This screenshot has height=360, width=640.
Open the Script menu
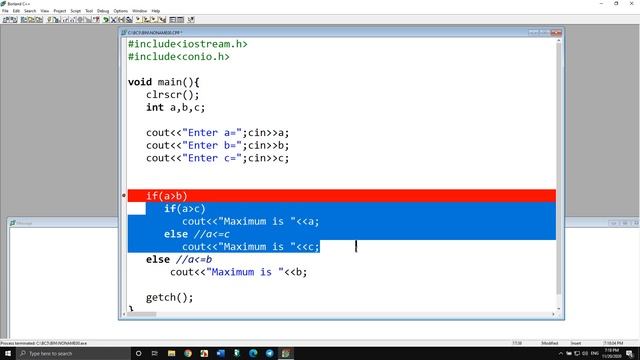[x=76, y=11]
